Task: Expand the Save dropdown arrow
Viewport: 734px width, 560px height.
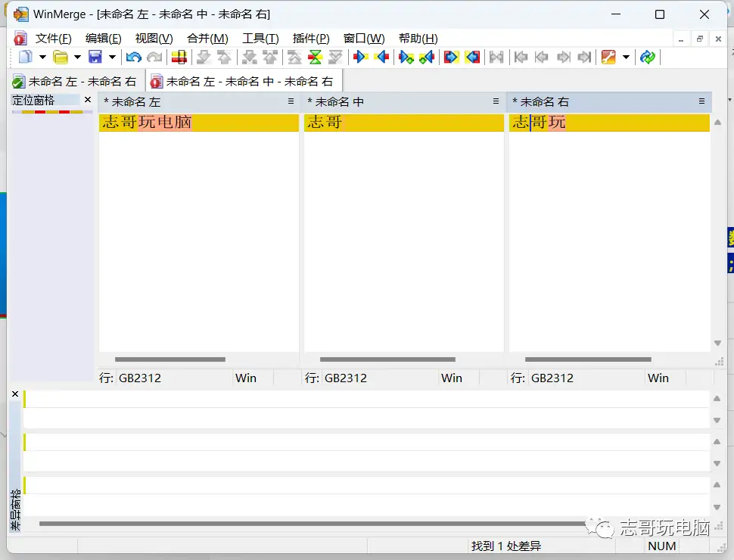Action: [x=112, y=57]
